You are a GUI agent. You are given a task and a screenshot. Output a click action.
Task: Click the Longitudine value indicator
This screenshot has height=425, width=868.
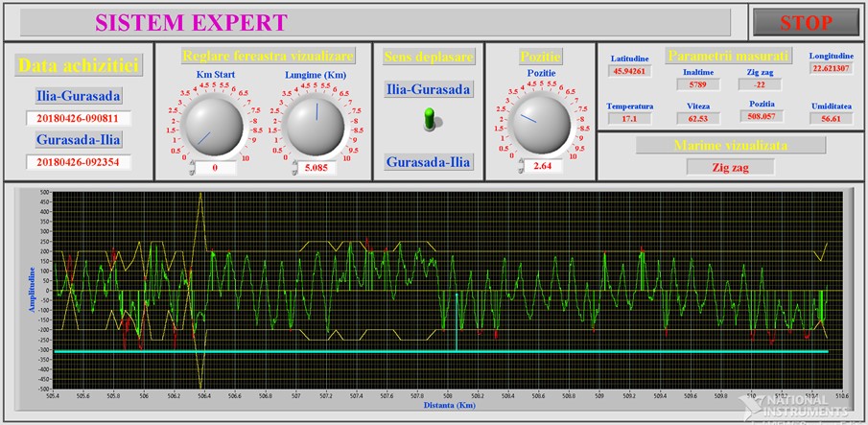pyautogui.click(x=831, y=69)
